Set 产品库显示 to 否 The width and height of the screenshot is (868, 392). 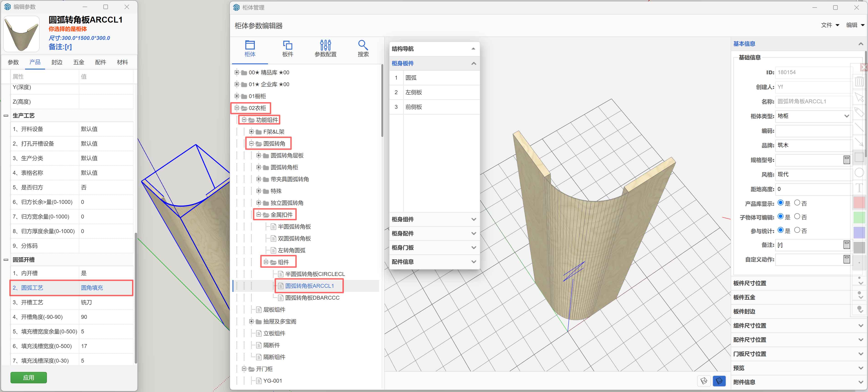pyautogui.click(x=797, y=203)
